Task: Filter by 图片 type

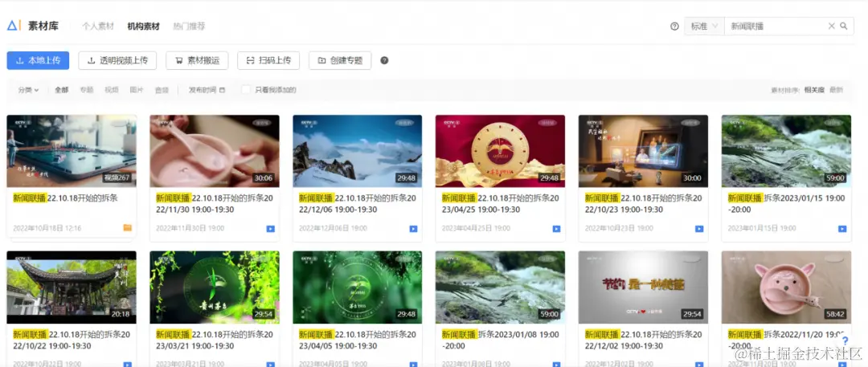Action: 137,90
